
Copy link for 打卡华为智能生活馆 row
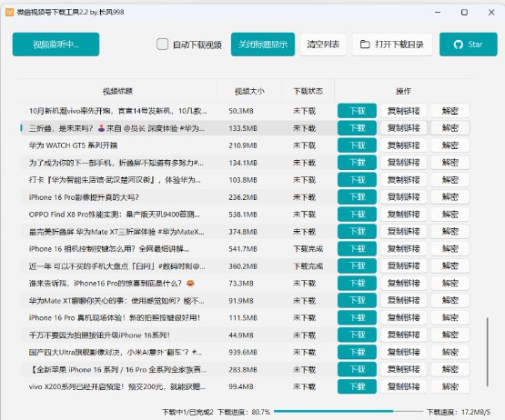[404, 180]
